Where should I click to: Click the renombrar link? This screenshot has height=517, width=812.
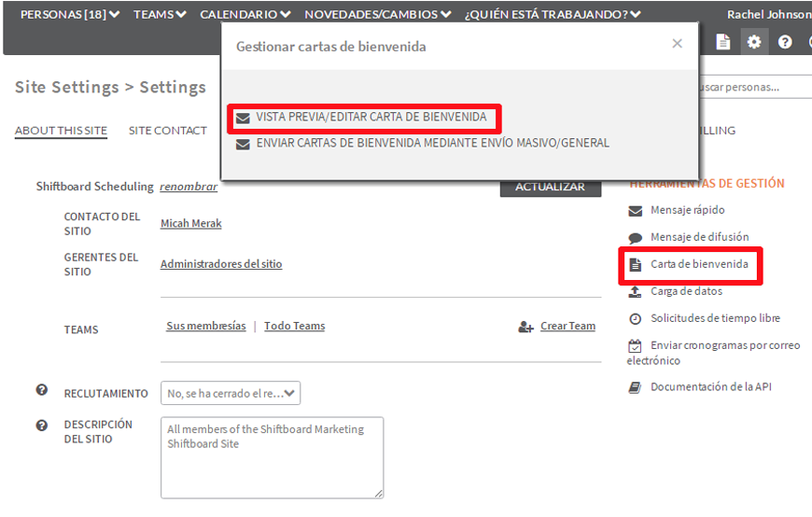pos(189,187)
